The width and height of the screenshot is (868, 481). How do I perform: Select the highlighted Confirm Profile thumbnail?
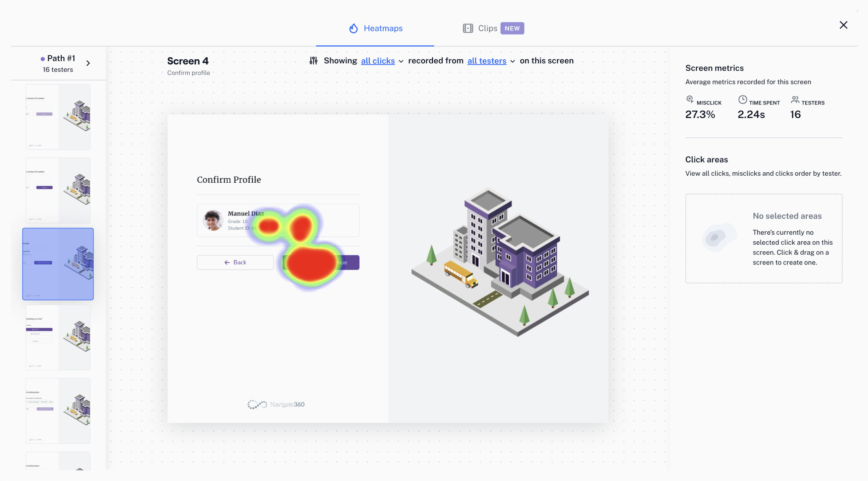[x=58, y=264]
